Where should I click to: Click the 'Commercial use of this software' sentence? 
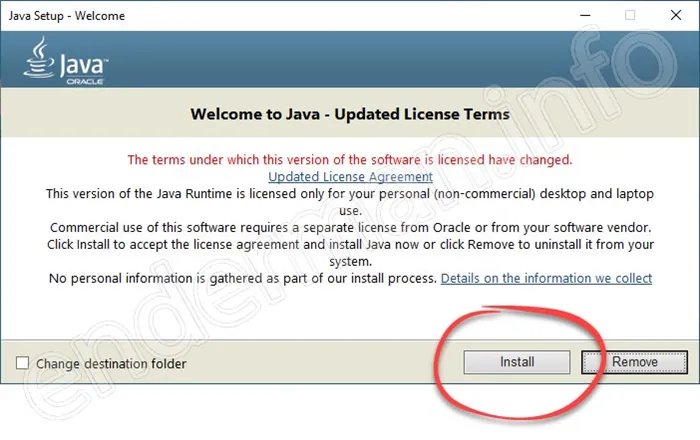tap(350, 228)
